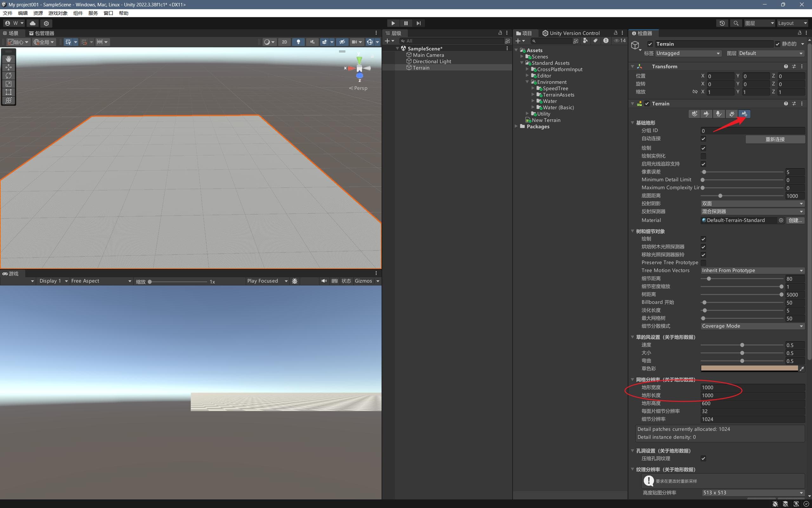Select the Paint Terrain tool icon

706,114
